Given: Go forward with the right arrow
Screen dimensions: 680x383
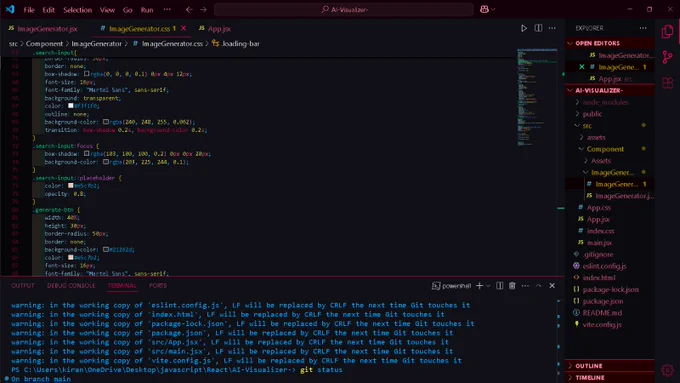Looking at the screenshot, I should (203, 10).
